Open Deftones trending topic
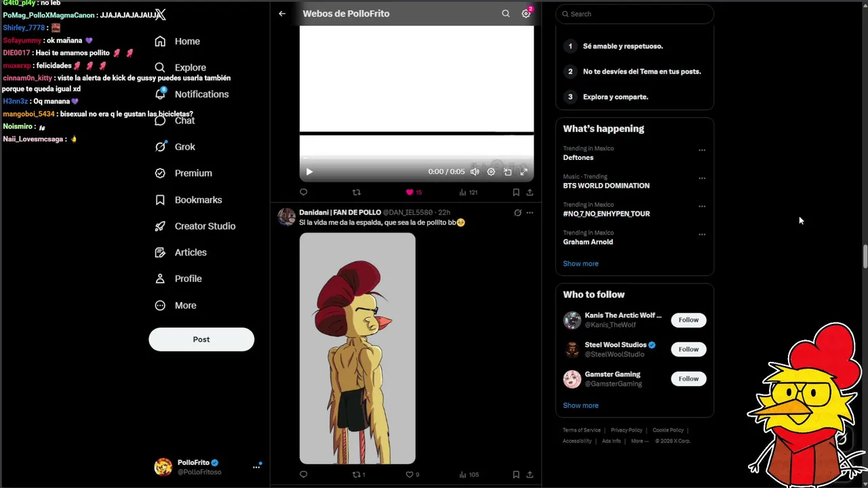The width and height of the screenshot is (868, 488). (x=578, y=158)
